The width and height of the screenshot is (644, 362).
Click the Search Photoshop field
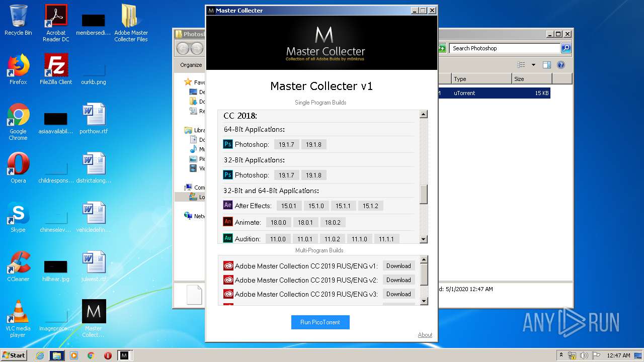point(505,48)
